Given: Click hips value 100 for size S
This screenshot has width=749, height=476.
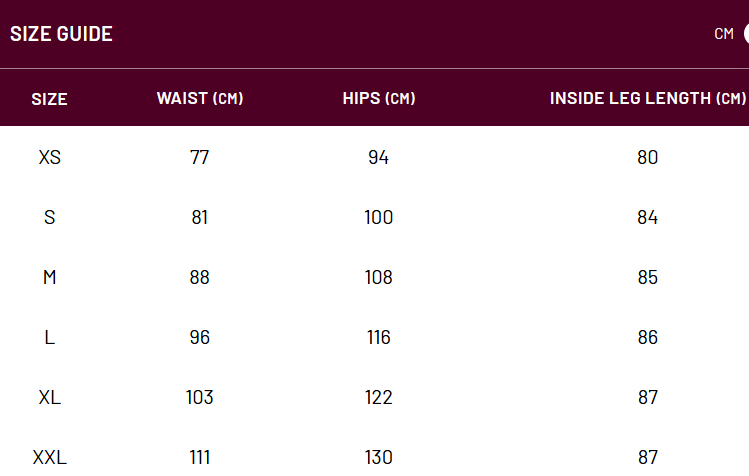Looking at the screenshot, I should pos(379,217).
